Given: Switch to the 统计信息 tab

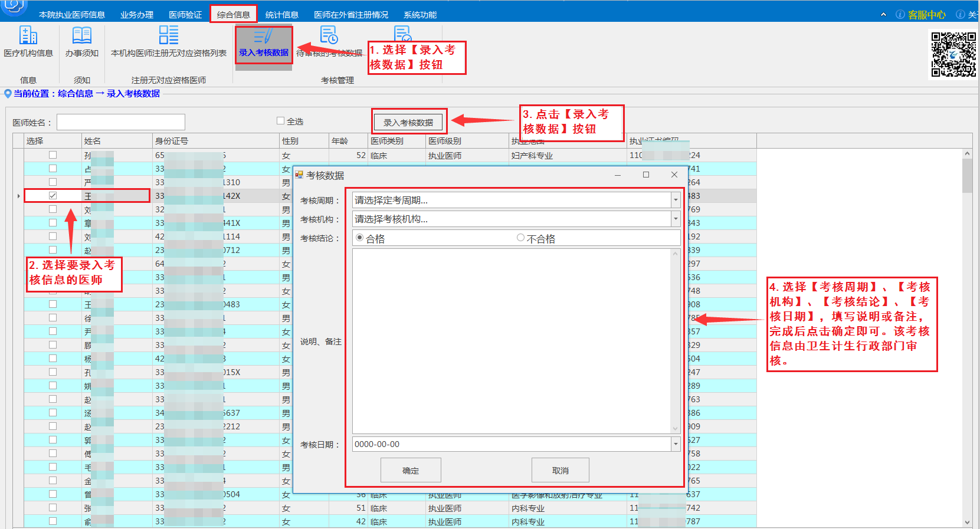Looking at the screenshot, I should tap(281, 15).
